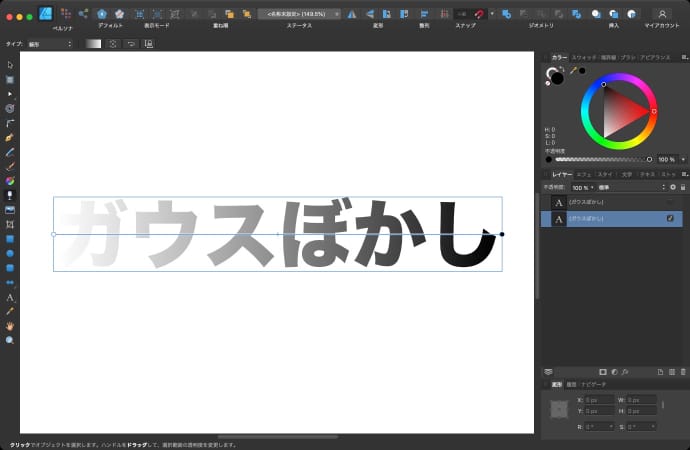Toggle visibility checkbox of selected text layer
This screenshot has height=450, width=690.
coord(669,218)
